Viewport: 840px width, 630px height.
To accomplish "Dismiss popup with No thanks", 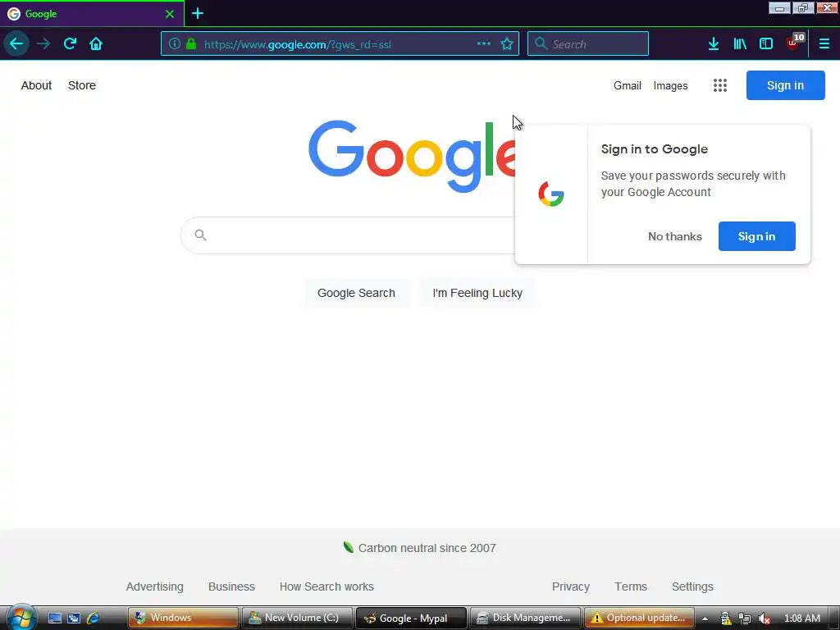I will pyautogui.click(x=674, y=236).
